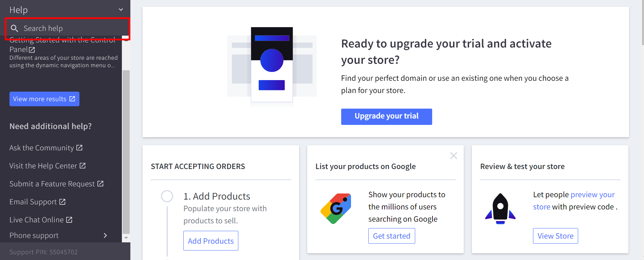This screenshot has height=260, width=644.
Task: Click the View more results button
Action: tap(44, 99)
